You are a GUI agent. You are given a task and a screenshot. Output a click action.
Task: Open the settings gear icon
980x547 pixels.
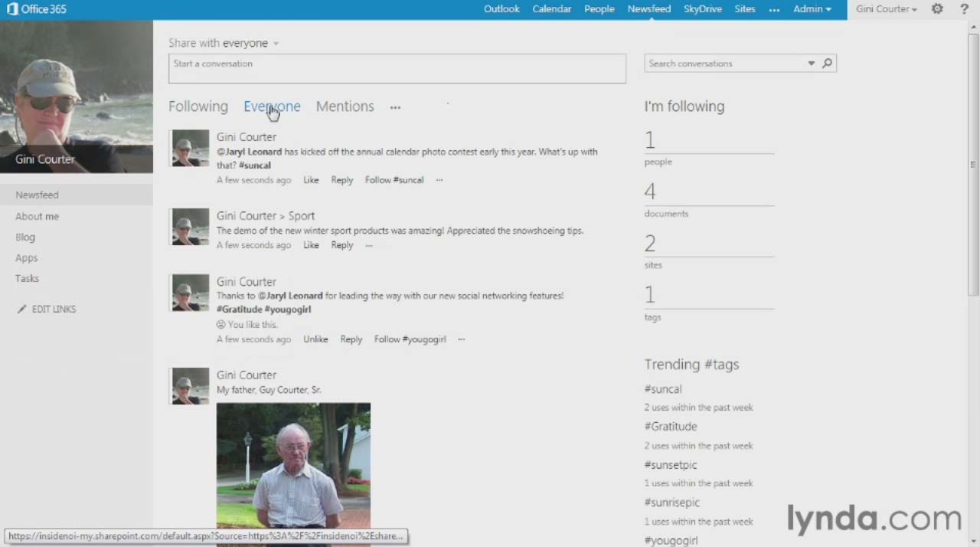pos(937,9)
